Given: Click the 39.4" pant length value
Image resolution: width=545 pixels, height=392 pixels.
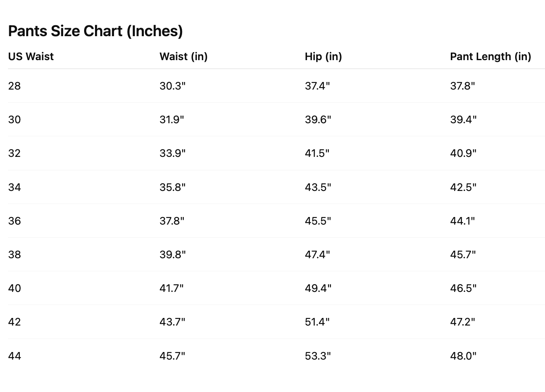Looking at the screenshot, I should (x=463, y=120).
